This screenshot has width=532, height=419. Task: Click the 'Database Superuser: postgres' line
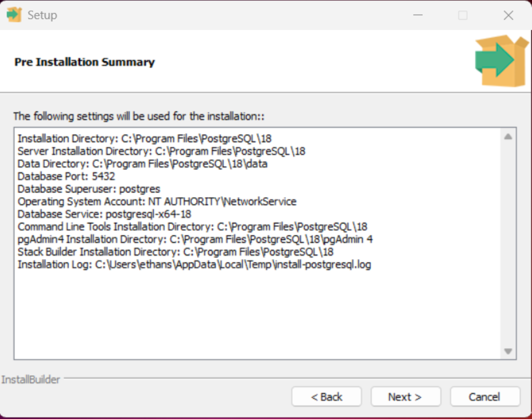89,189
